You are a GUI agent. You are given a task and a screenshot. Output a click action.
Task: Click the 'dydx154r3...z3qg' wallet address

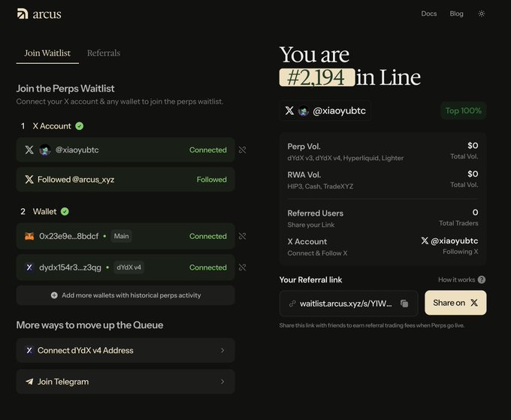[x=70, y=267]
